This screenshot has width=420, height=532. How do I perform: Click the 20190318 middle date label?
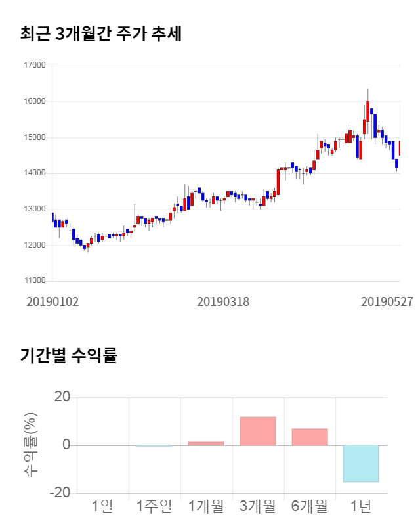click(x=223, y=301)
